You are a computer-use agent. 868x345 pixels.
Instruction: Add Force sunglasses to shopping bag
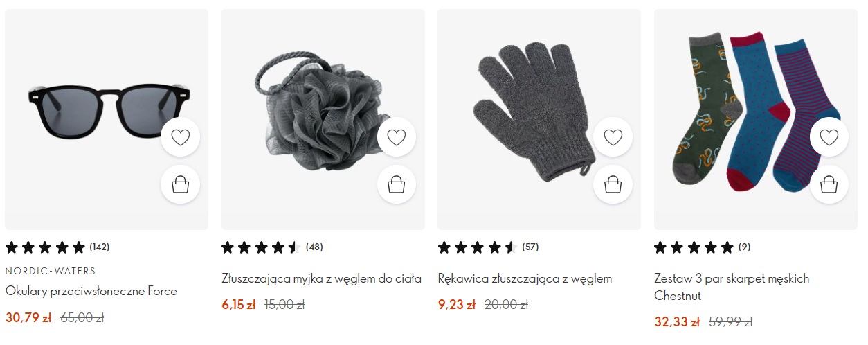180,184
